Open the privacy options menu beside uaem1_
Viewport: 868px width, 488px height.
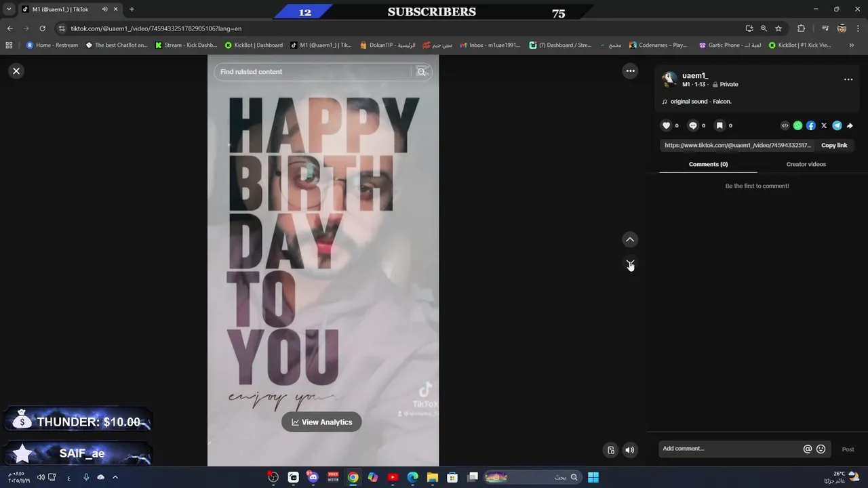click(848, 79)
